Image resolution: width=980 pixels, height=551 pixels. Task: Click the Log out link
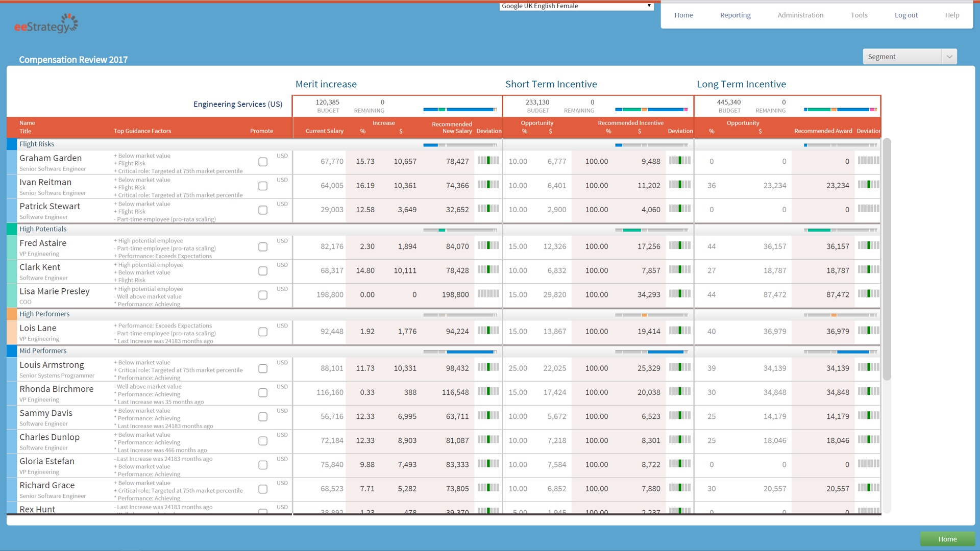[x=905, y=15]
